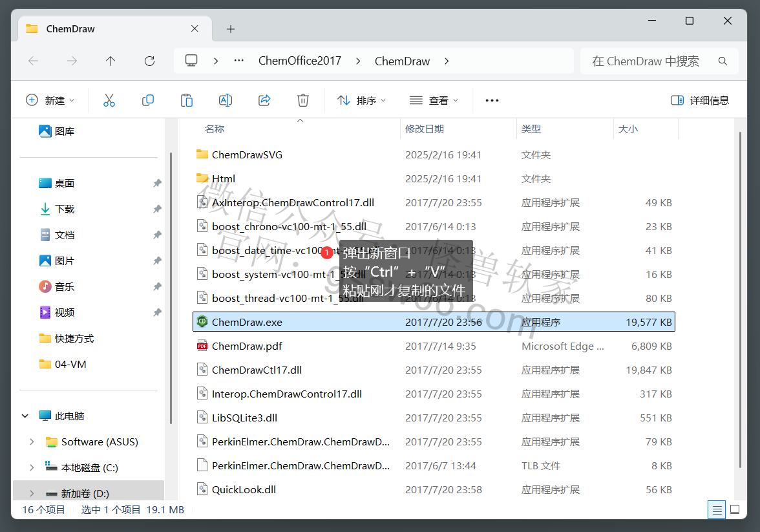Screen dimensions: 760x532
Task: Open Downloads (下载) in sidebar
Action: coord(57,209)
